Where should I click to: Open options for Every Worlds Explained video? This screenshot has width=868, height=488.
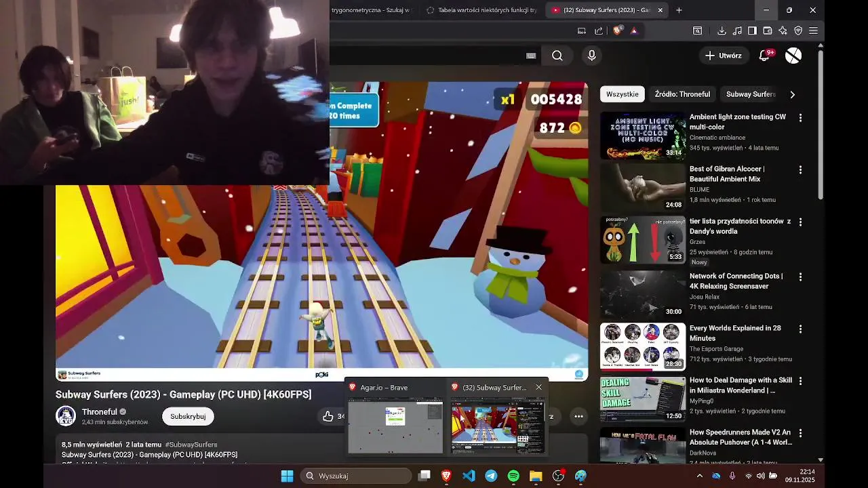[x=800, y=329]
